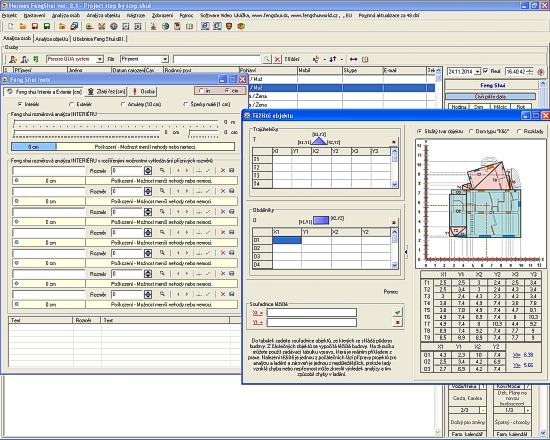Confirm centroid coordinates with green checkmark

pos(397,312)
